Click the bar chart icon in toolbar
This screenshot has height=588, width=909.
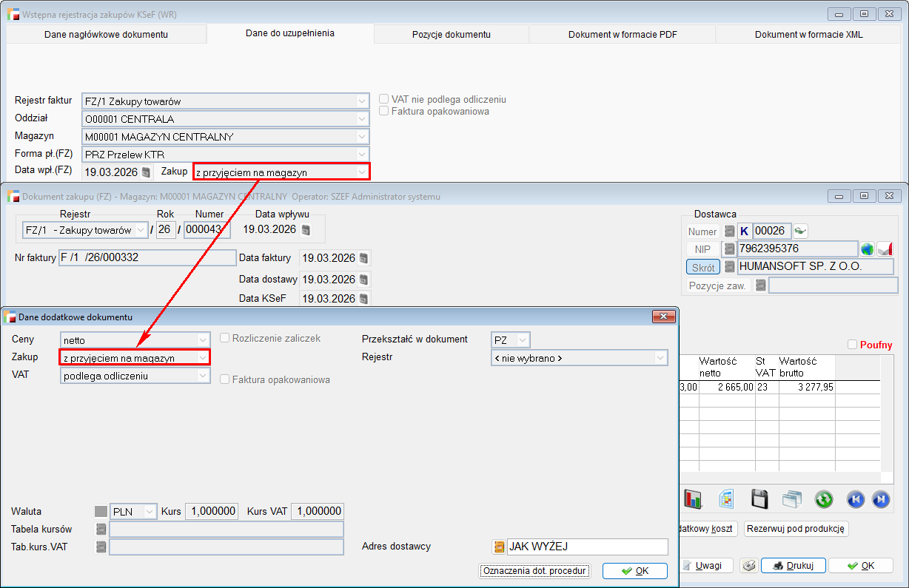coord(692,499)
